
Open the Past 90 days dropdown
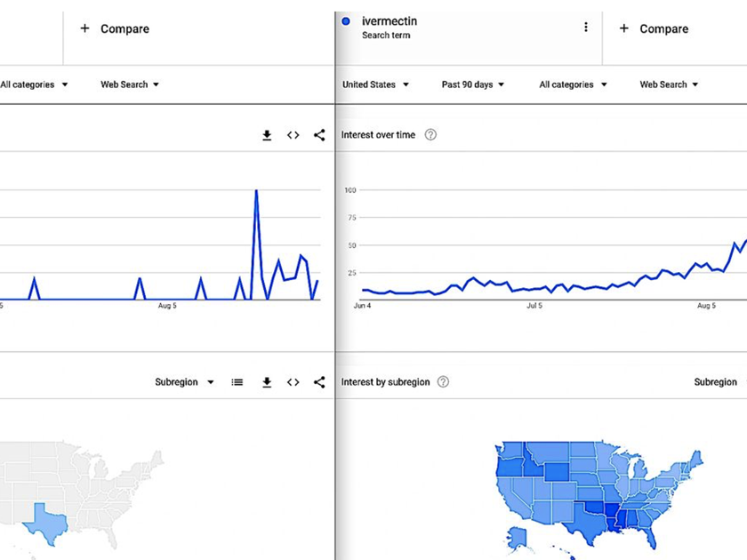tap(472, 84)
